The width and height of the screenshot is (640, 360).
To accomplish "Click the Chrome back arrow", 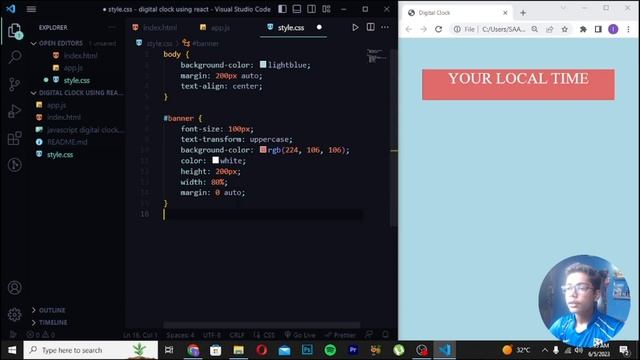I will [x=409, y=29].
